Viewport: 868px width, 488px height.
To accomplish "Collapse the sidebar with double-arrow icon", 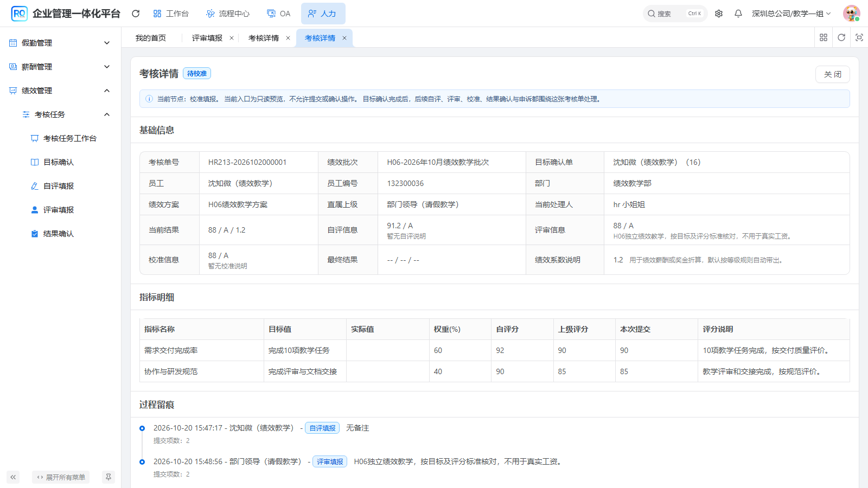I will (x=13, y=477).
